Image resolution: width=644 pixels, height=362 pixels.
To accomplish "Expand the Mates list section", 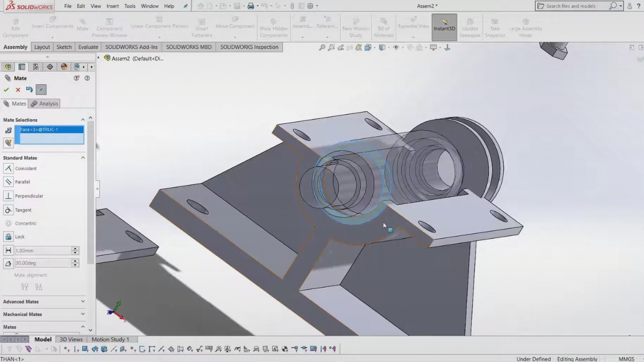I will coord(83,327).
